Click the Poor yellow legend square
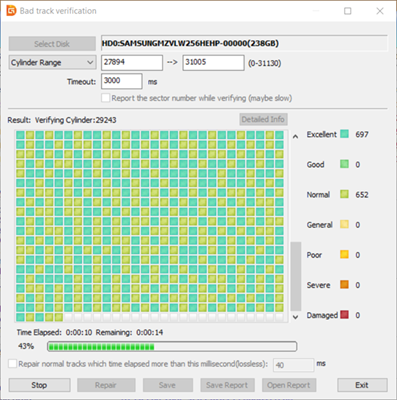The height and width of the screenshot is (400, 397). coord(344,255)
